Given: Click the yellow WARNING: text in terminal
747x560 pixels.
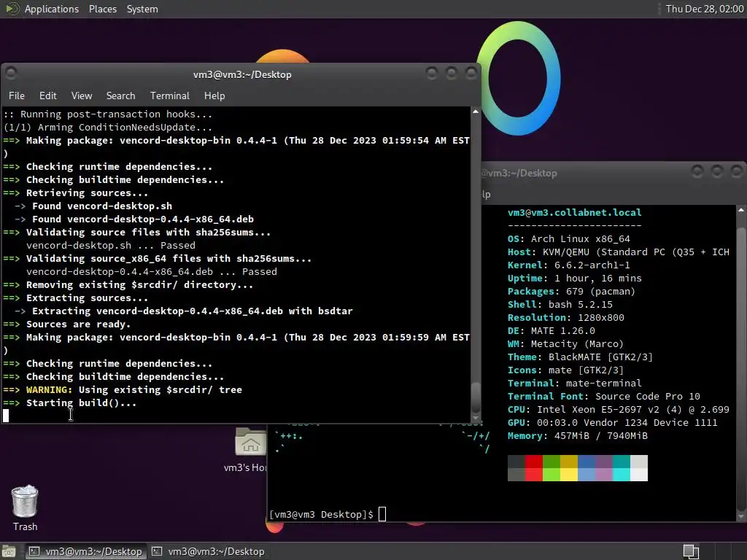Looking at the screenshot, I should (x=49, y=389).
